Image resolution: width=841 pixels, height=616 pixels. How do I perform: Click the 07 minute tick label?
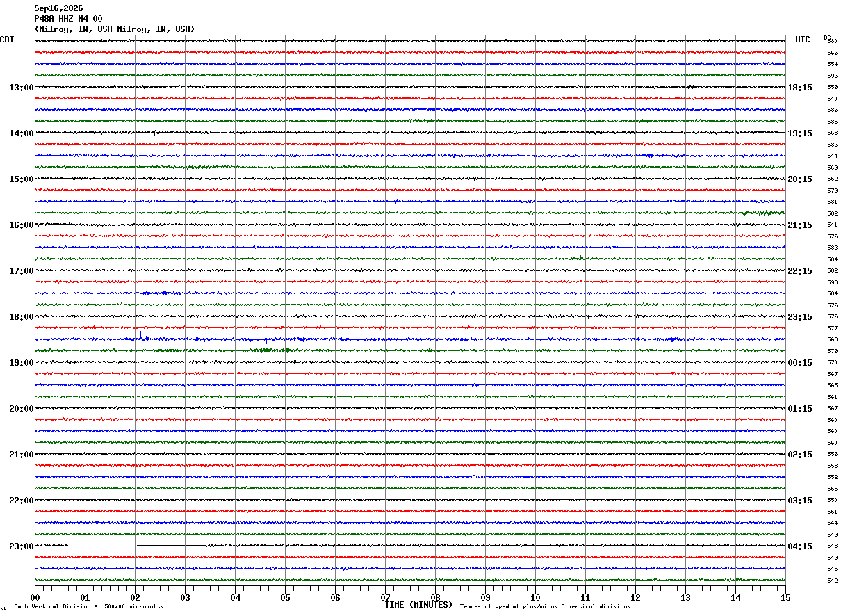385,597
